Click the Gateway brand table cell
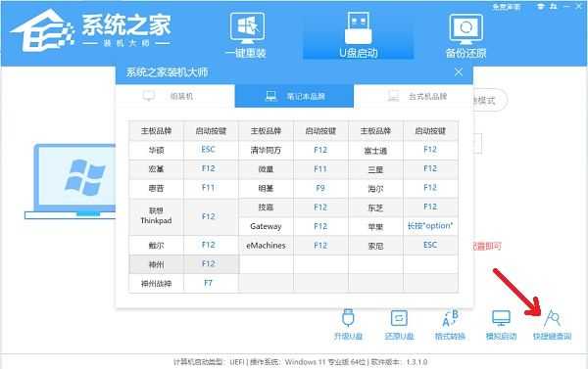This screenshot has height=369, width=588. [x=266, y=226]
